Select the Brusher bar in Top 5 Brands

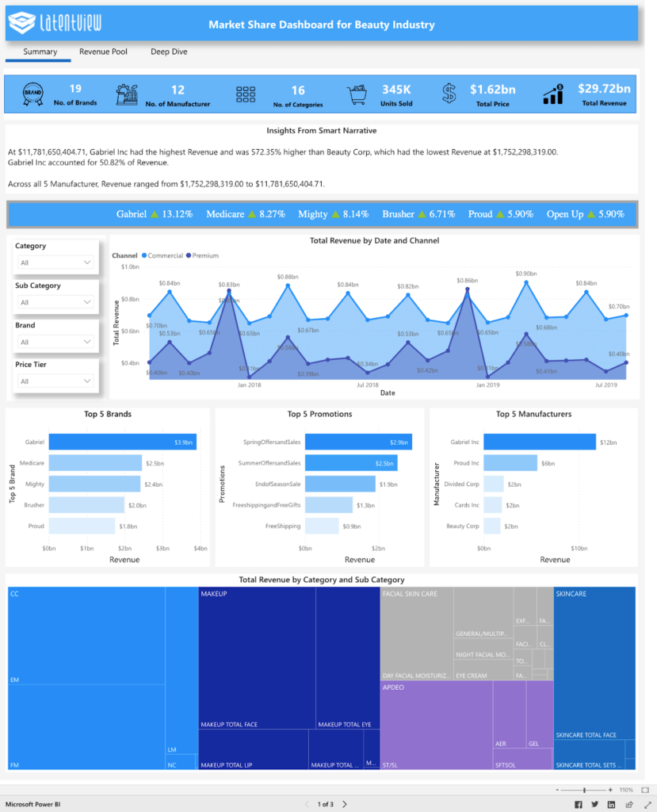coord(87,505)
